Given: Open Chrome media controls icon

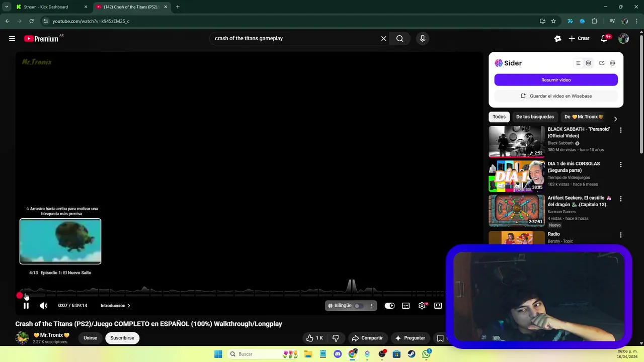Looking at the screenshot, I should click(x=612, y=21).
